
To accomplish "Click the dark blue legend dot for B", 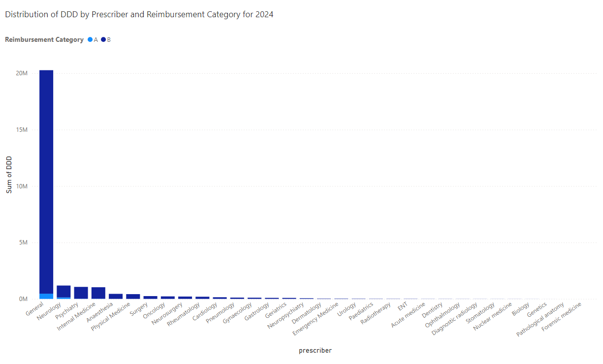I will pyautogui.click(x=103, y=40).
